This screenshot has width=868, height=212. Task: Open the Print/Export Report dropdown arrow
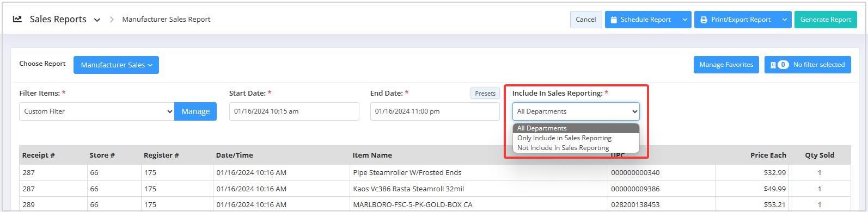click(784, 20)
